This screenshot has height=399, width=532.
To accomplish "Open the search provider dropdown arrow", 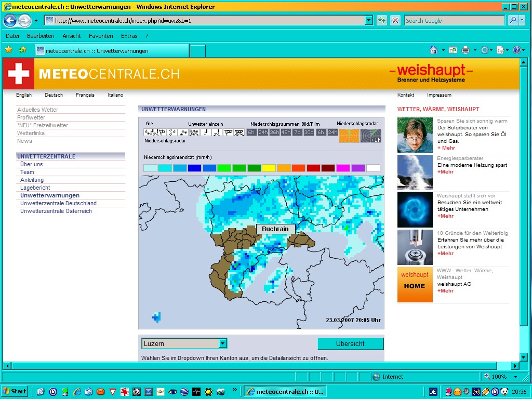I will (x=522, y=21).
